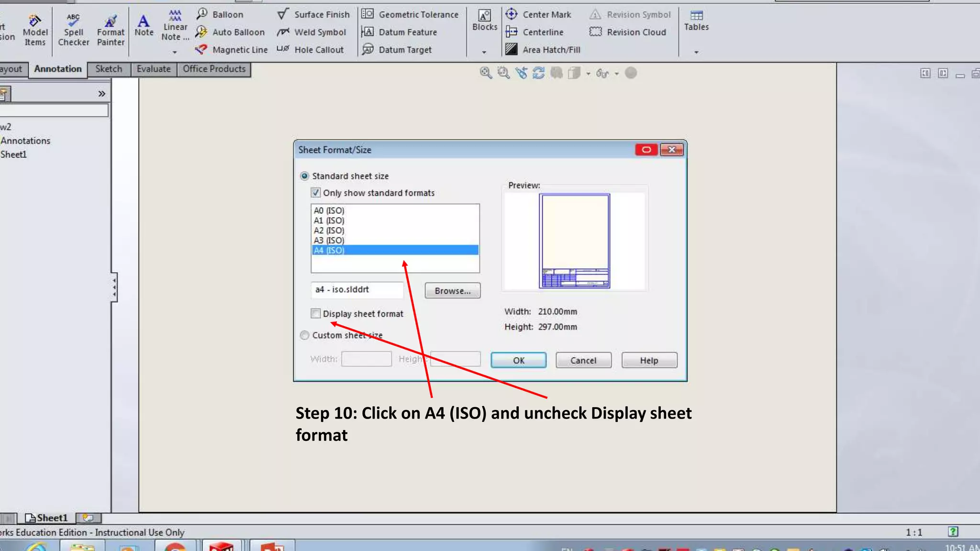Click the Zoom to Area icon
This screenshot has height=551, width=980.
click(503, 73)
